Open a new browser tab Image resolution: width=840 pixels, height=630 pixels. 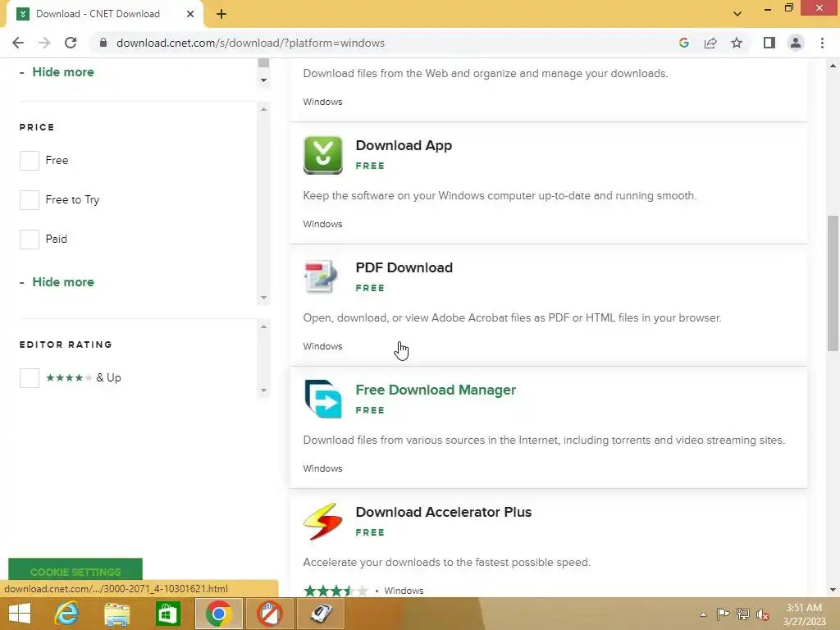click(221, 14)
